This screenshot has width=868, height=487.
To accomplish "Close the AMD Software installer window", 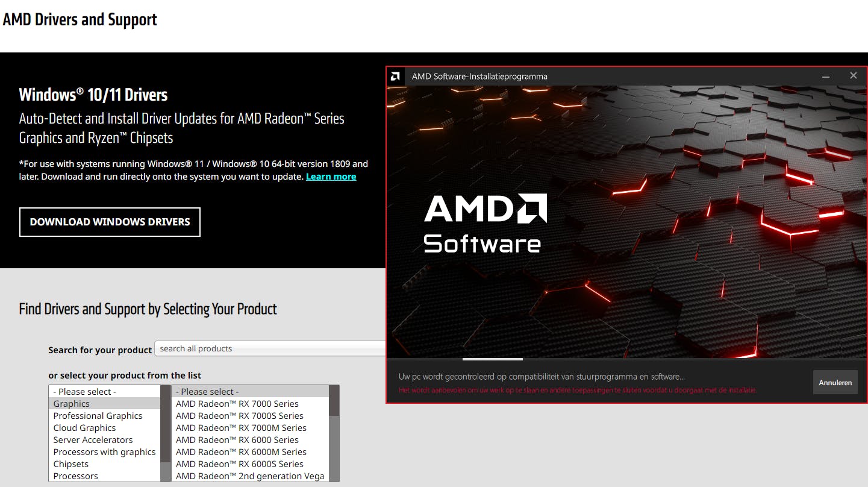I will point(853,76).
